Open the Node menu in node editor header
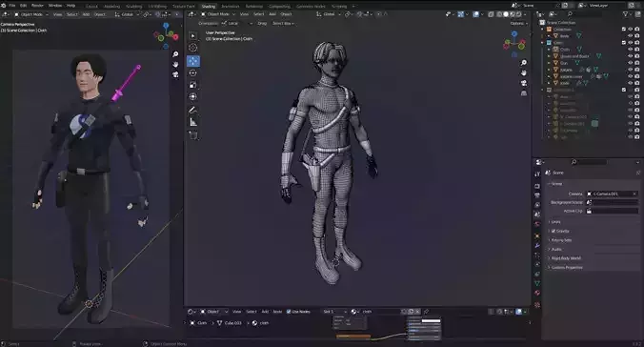 pos(277,312)
